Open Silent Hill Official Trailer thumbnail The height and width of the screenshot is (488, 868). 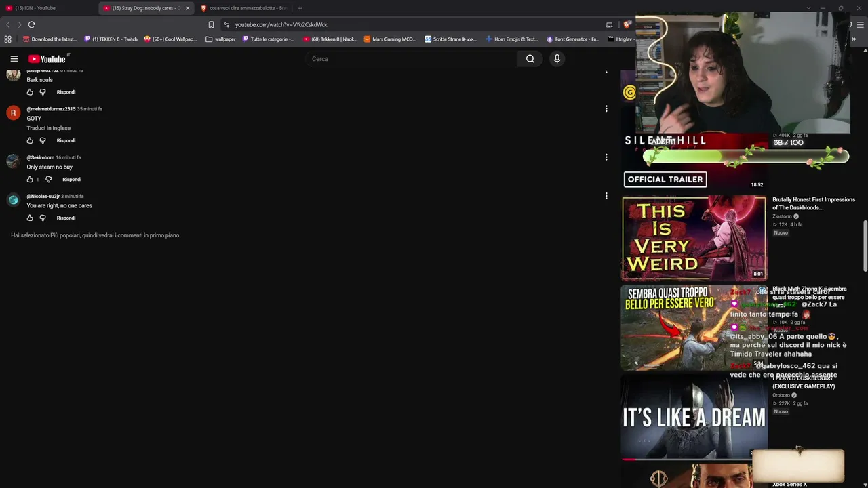tap(694, 161)
